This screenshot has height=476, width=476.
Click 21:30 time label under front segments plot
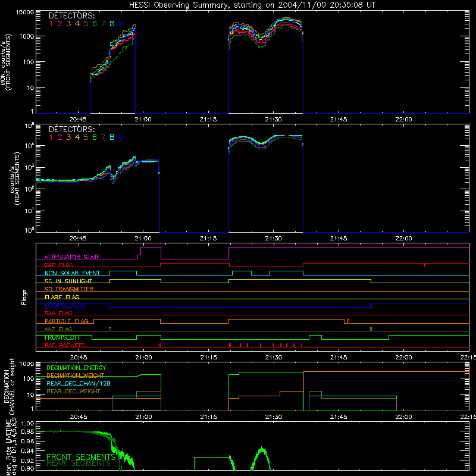274,120
